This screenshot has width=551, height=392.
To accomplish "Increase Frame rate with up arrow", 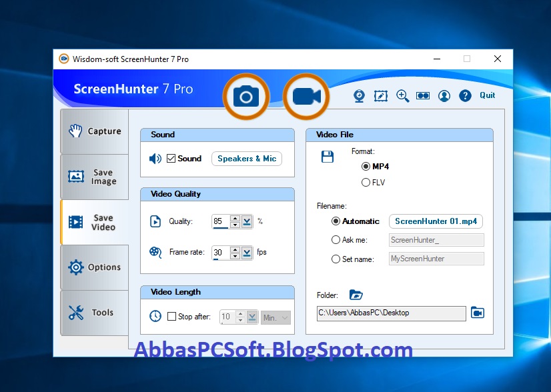I will point(235,249).
